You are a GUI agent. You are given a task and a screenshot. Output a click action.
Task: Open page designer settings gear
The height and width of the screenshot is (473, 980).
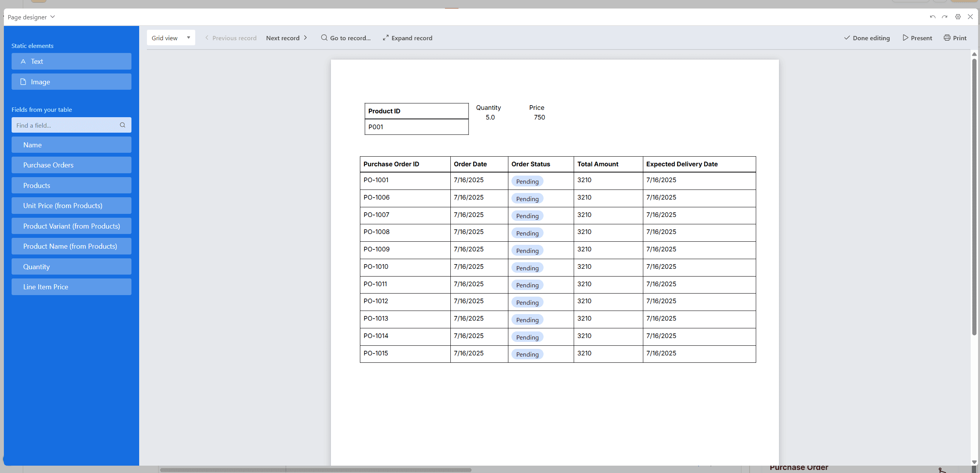coord(958,17)
